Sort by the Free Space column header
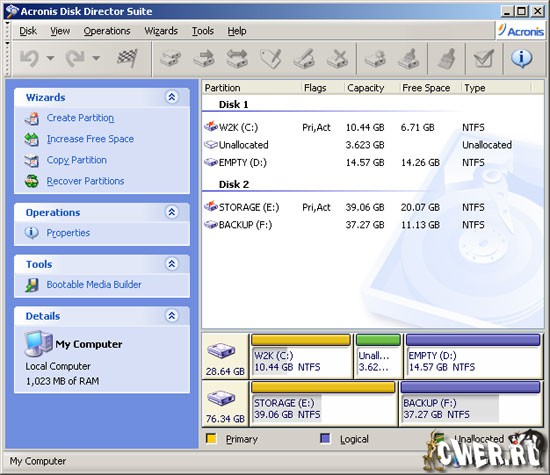The width and height of the screenshot is (550, 475). pyautogui.click(x=430, y=87)
